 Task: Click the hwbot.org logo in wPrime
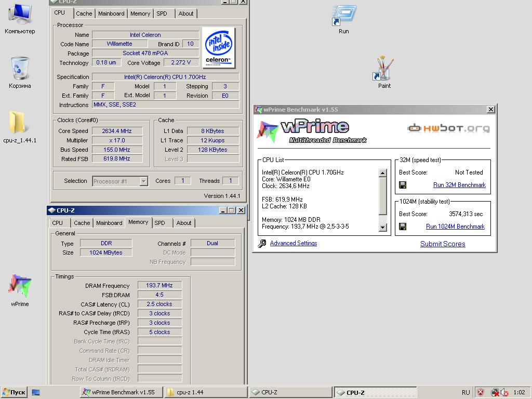pos(448,128)
